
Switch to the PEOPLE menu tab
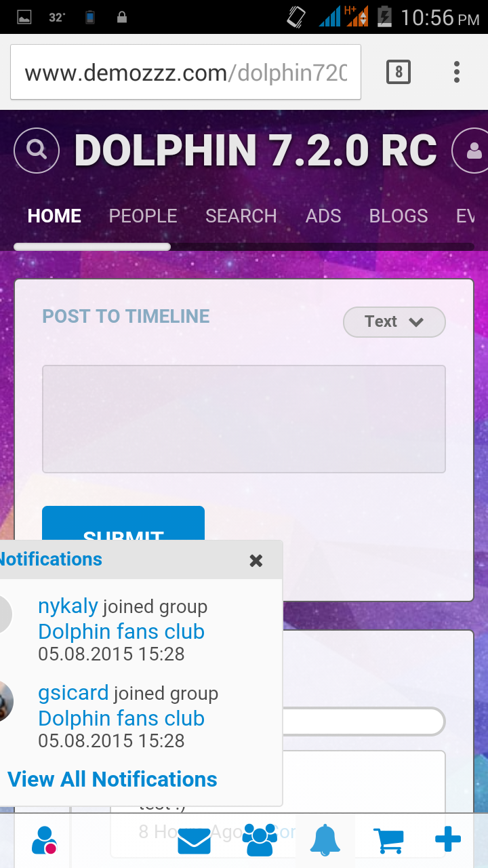pyautogui.click(x=143, y=216)
